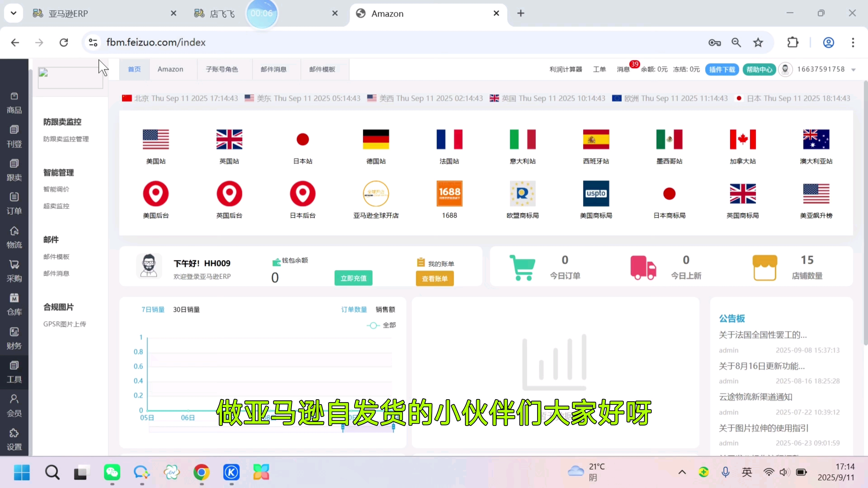The image size is (868, 488).
Task: Open the 英国后台 location pin icon
Action: click(229, 194)
